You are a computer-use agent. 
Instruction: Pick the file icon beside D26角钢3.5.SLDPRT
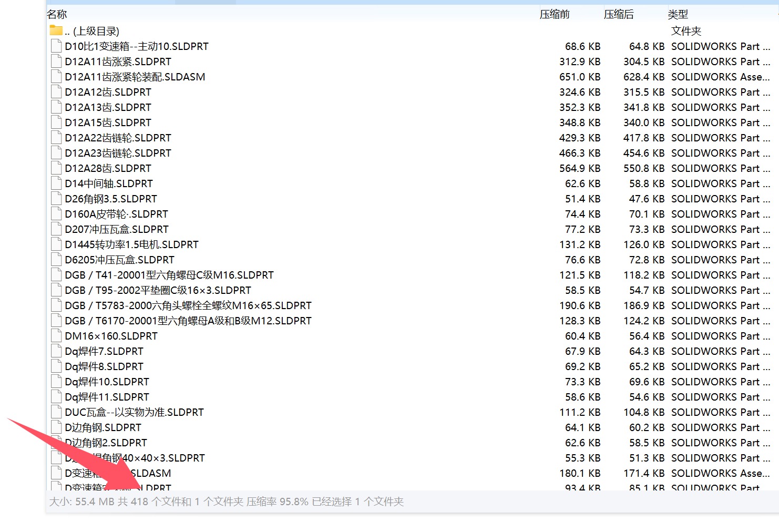pyautogui.click(x=56, y=198)
